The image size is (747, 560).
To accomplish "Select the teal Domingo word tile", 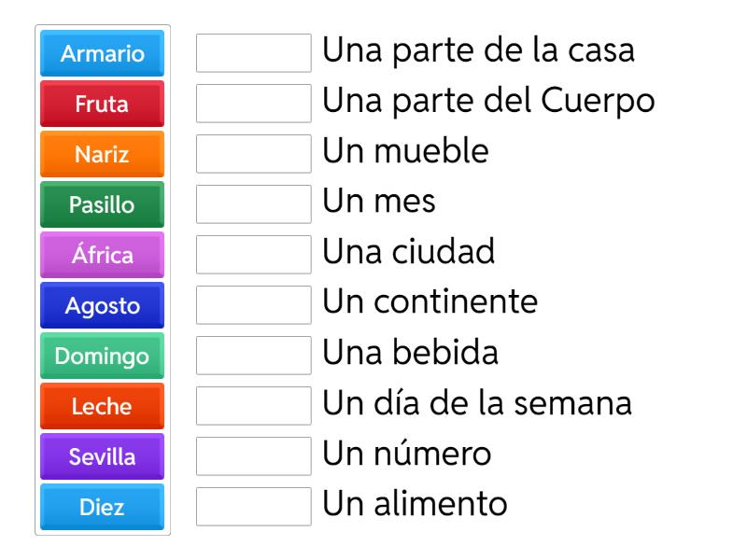I will 102,356.
